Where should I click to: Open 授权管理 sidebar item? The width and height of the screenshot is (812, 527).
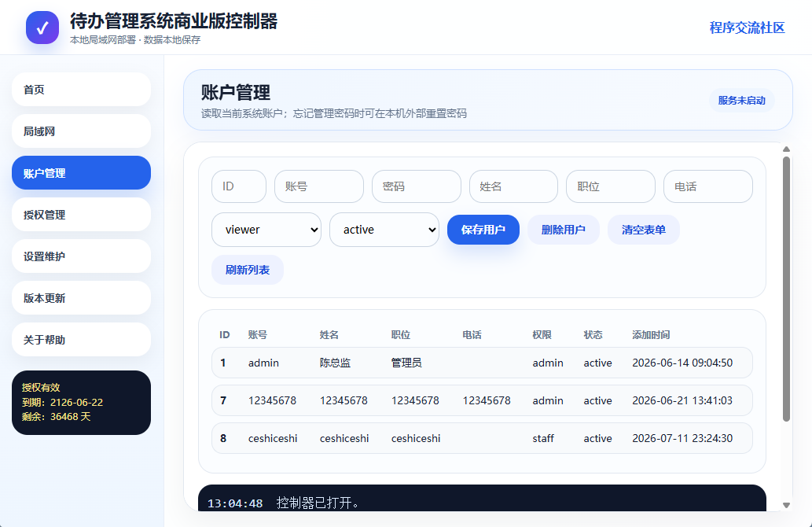(81, 215)
